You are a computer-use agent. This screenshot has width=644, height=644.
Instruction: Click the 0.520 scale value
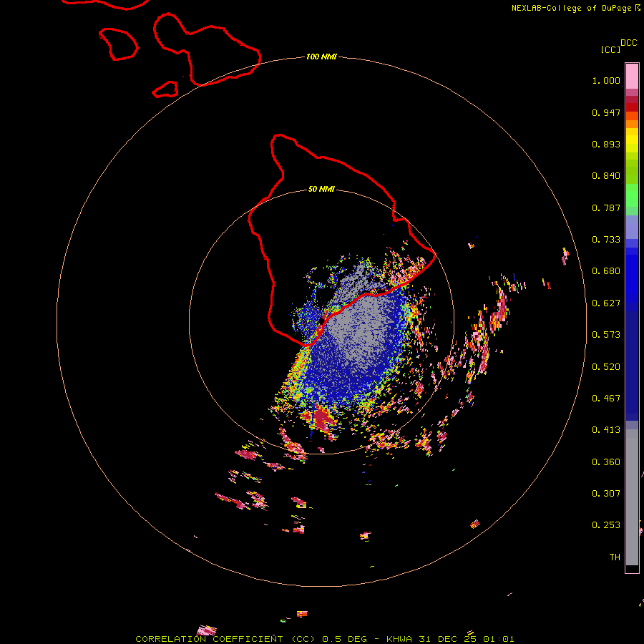click(606, 367)
